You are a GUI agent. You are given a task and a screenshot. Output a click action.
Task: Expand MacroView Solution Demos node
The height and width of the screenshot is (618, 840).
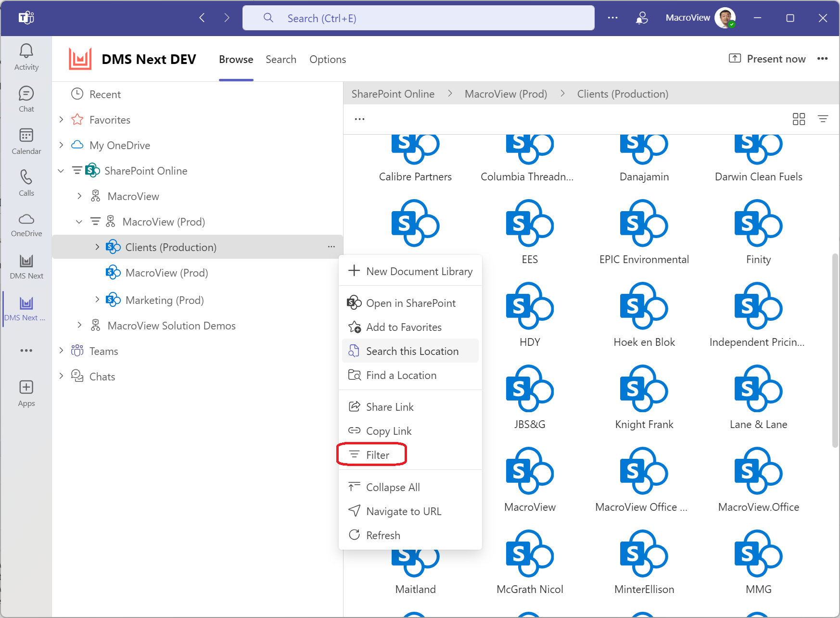click(x=79, y=325)
